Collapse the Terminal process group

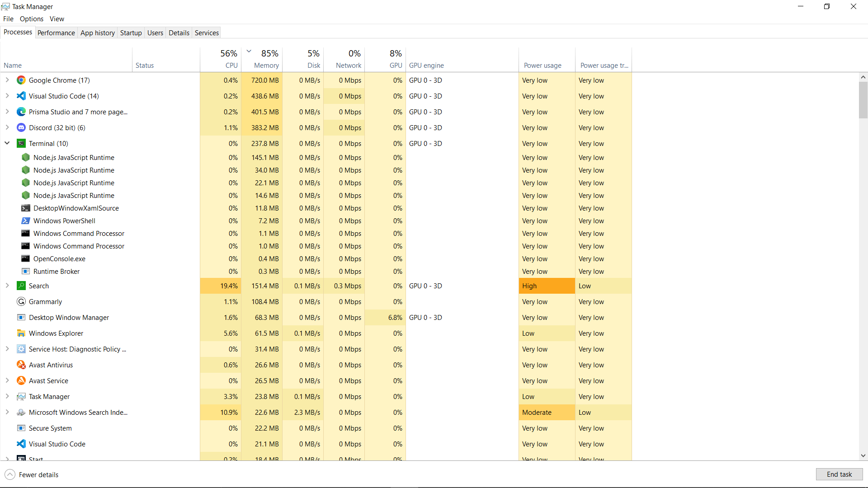click(x=7, y=143)
